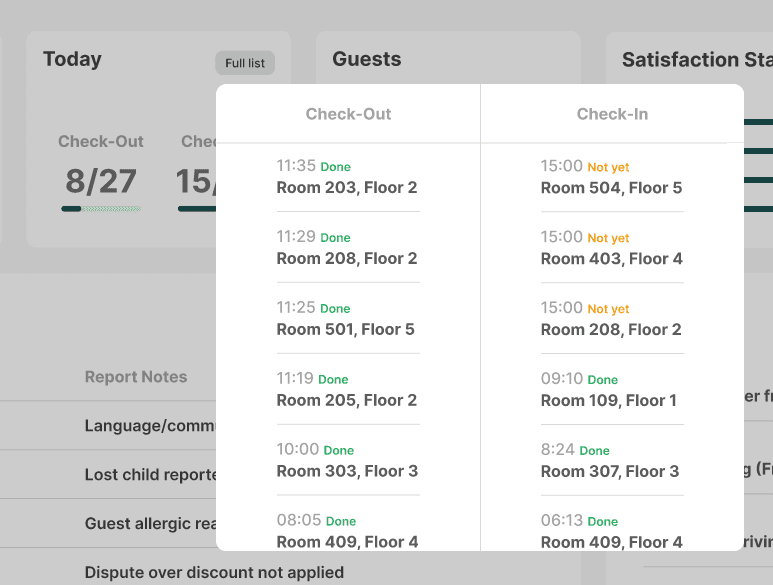Viewport: 773px width, 585px height.
Task: Click the Check-Out 8/27 progress bar
Action: 101,209
